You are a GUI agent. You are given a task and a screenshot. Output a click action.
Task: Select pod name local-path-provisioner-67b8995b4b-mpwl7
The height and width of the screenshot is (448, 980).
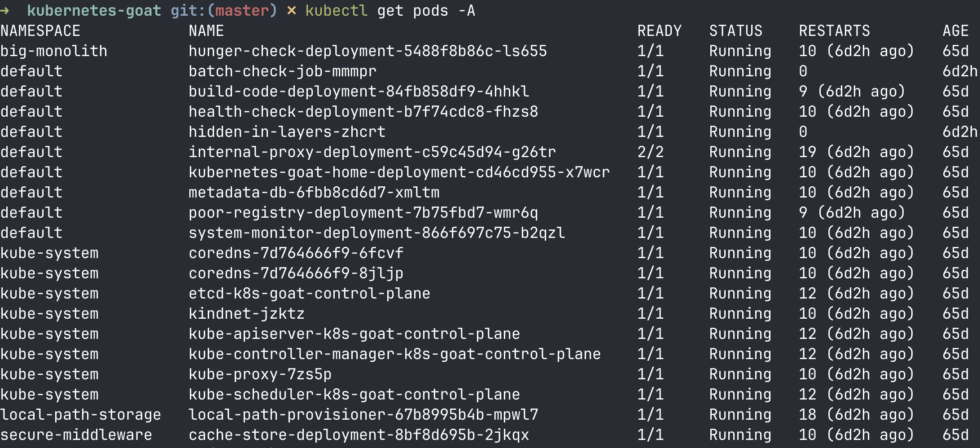click(x=363, y=414)
